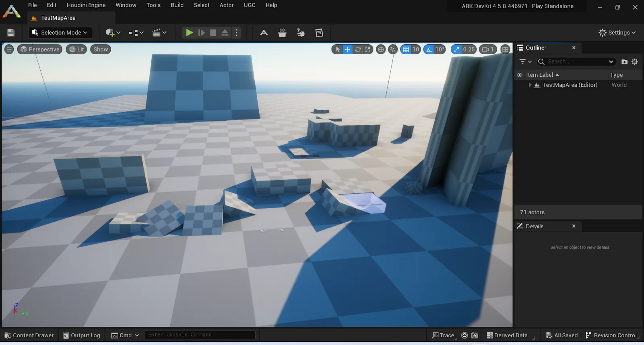Open the Blueprints dropdown in the toolbar
This screenshot has height=345, width=644.
point(136,33)
